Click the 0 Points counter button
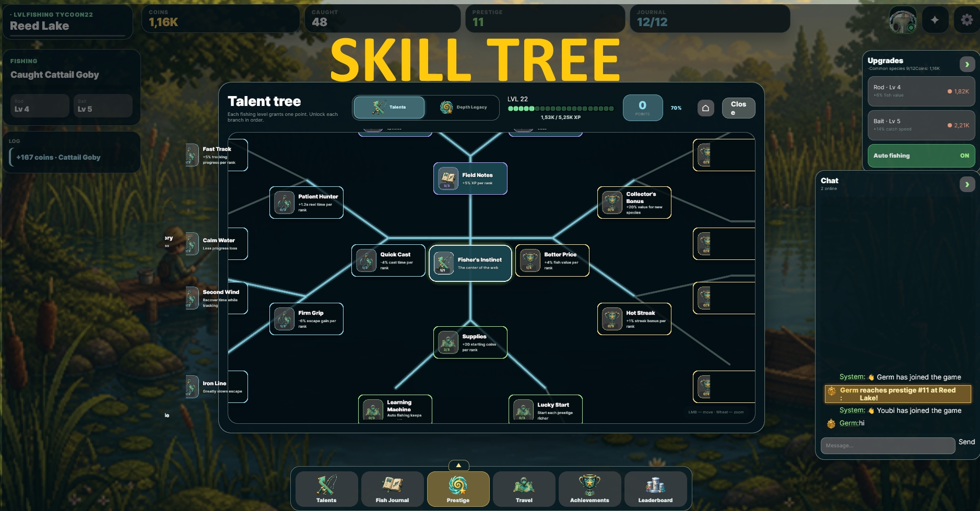 tap(643, 108)
